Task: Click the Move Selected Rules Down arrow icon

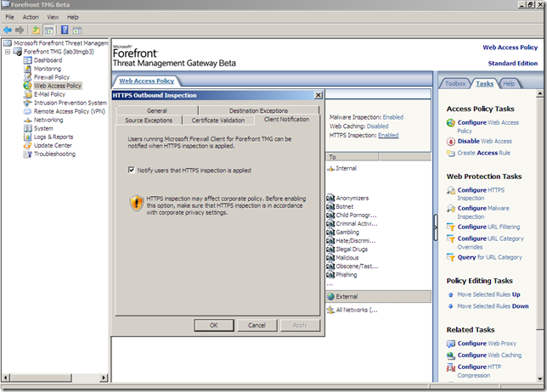Action: pos(451,306)
